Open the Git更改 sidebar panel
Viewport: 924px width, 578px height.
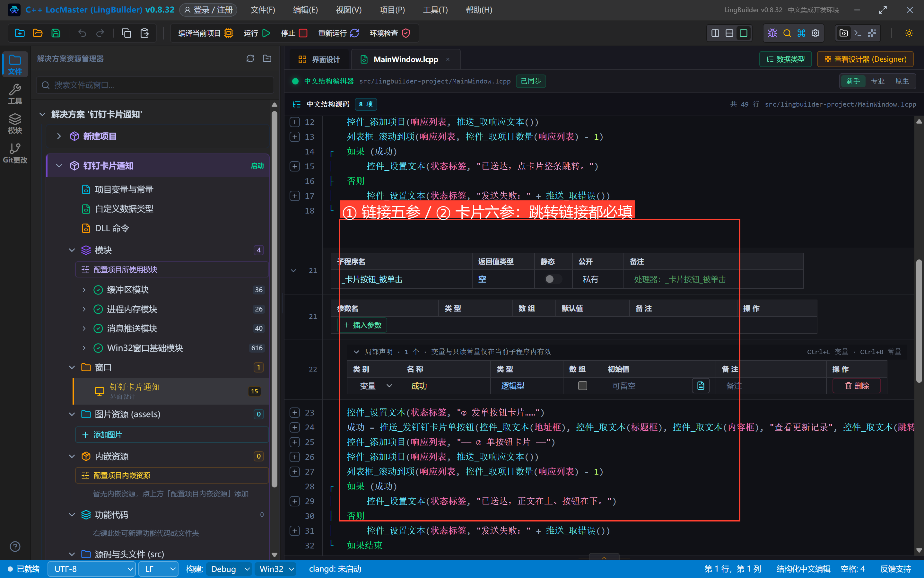[15, 153]
